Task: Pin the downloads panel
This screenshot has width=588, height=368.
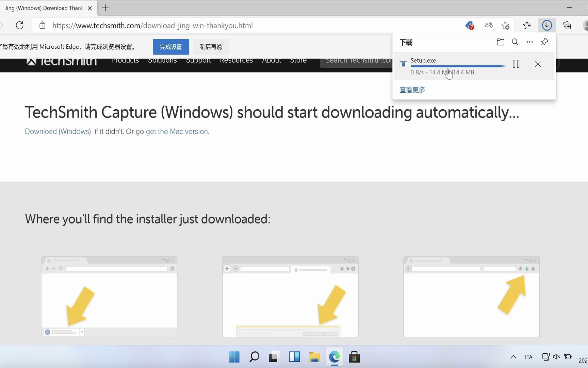Action: tap(544, 42)
